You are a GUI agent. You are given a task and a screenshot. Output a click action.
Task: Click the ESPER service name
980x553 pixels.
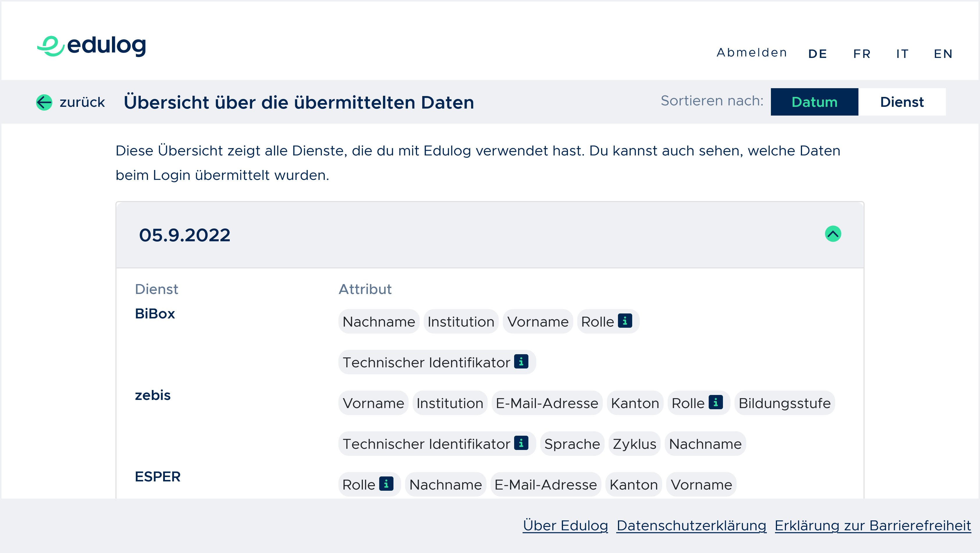[x=158, y=476]
